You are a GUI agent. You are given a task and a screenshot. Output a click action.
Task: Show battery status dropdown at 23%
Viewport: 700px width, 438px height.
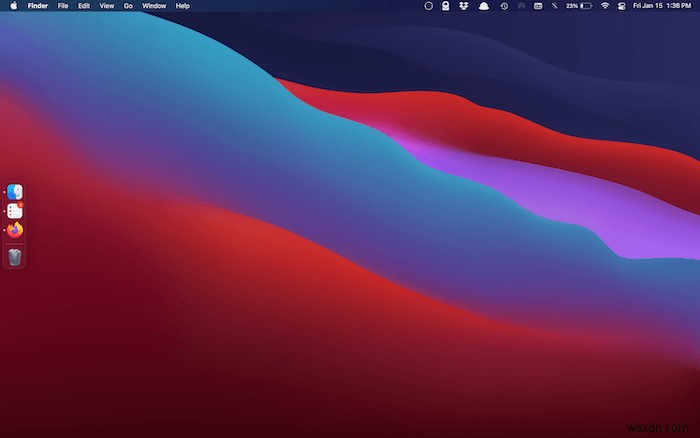coord(579,6)
